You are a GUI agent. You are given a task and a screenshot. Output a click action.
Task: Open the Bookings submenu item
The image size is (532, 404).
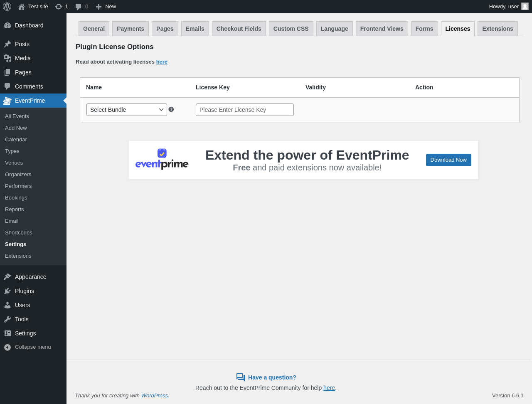pos(16,198)
